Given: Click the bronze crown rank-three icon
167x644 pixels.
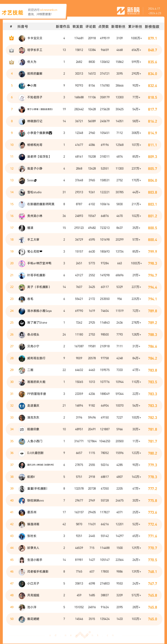Looking at the screenshot, I should pyautogui.click(x=11, y=62).
